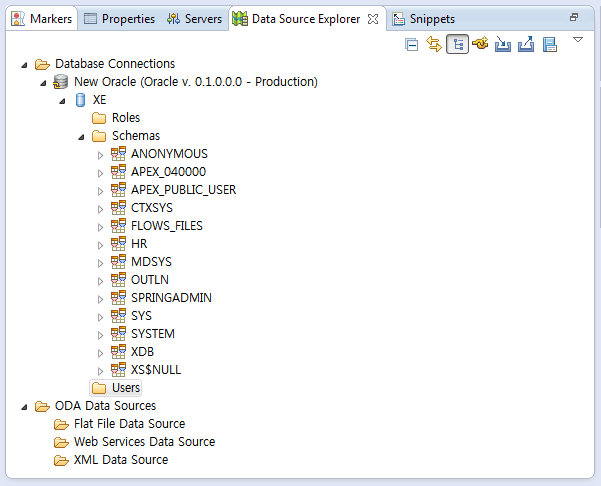Expand the SYS schema arrow
Screen dimensions: 601x486
coord(100,317)
